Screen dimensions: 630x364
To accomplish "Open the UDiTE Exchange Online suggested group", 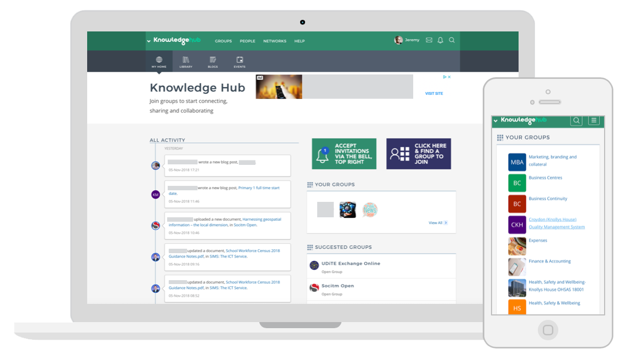I will 351,264.
